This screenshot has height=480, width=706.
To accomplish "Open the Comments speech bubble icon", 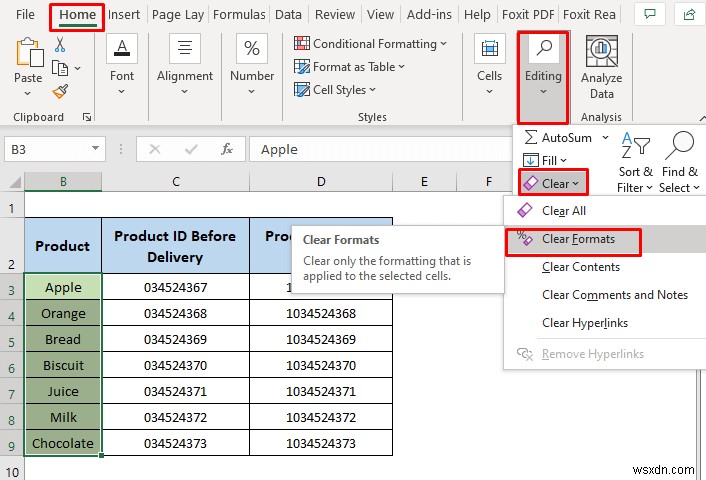I will (x=651, y=15).
